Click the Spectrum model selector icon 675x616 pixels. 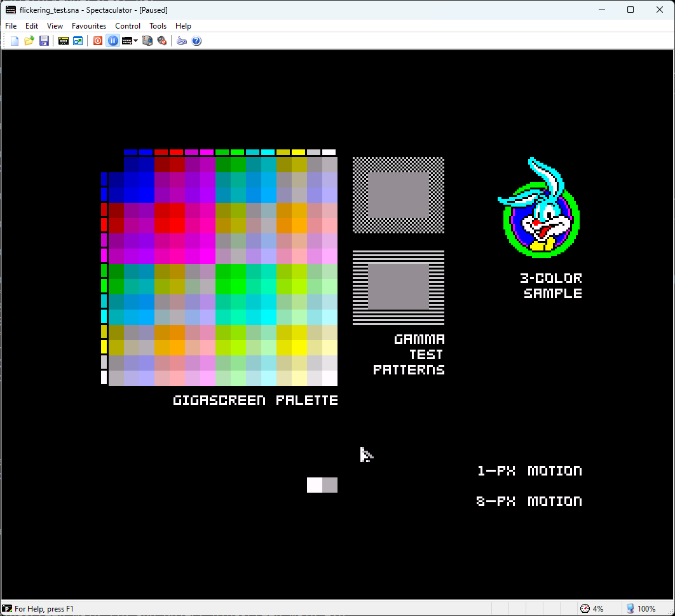pos(127,41)
